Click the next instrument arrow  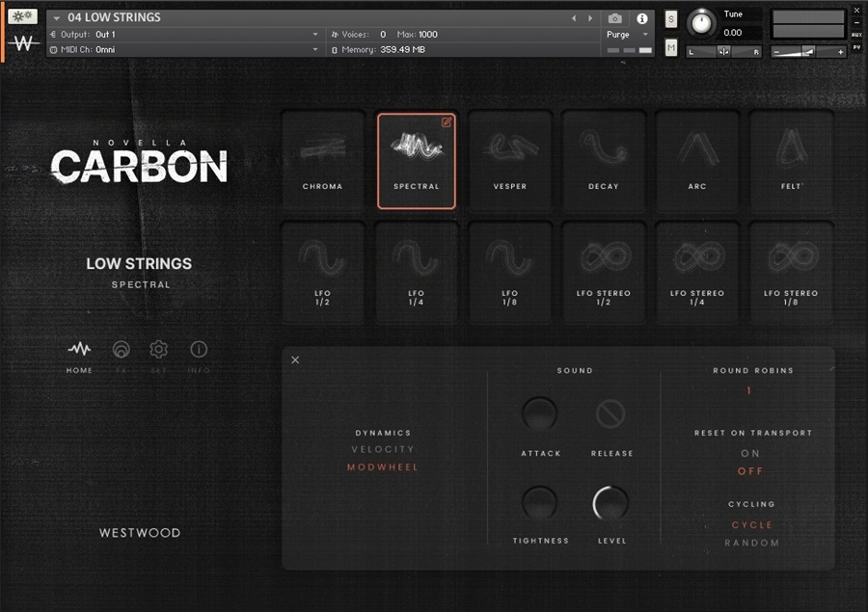click(x=590, y=18)
